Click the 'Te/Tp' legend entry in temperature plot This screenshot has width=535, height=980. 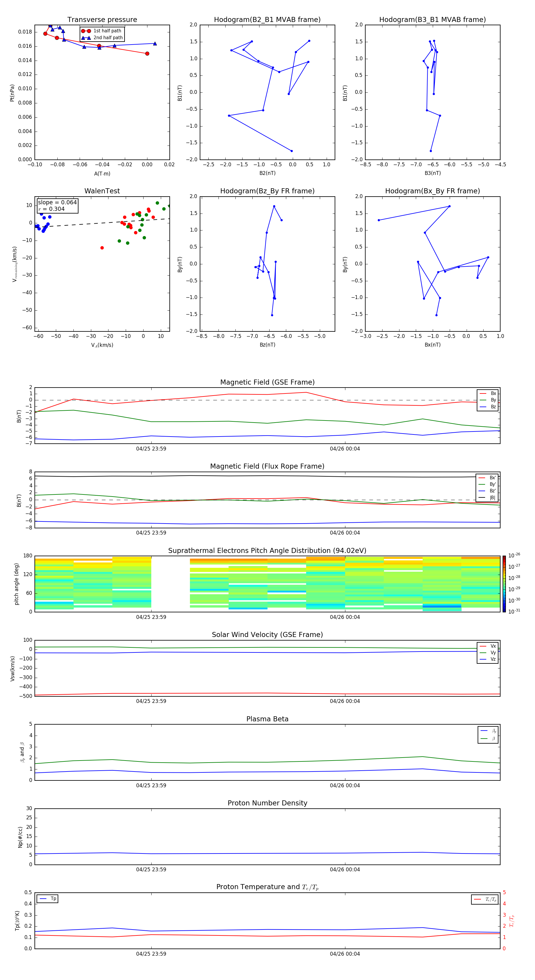485,899
